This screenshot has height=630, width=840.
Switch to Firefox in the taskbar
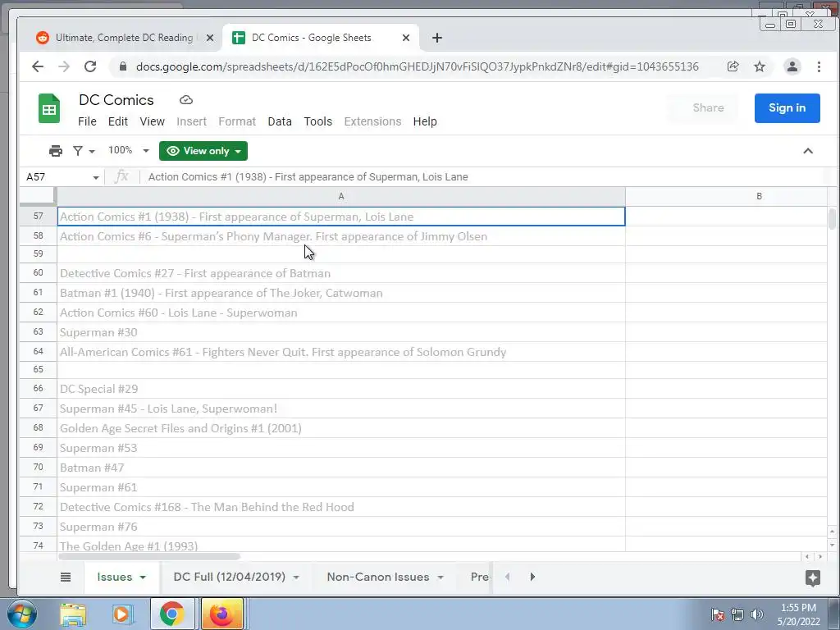click(x=221, y=614)
